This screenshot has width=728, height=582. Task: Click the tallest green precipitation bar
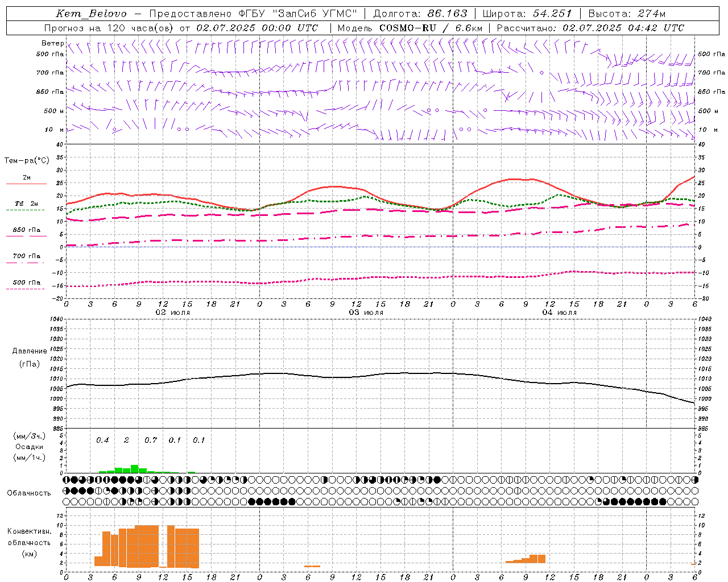(135, 469)
